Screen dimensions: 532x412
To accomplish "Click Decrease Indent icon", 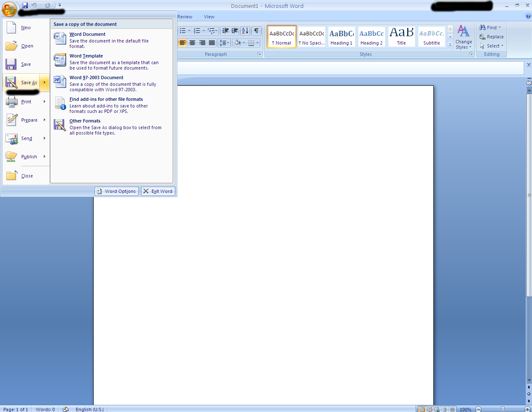I will pos(225,31).
